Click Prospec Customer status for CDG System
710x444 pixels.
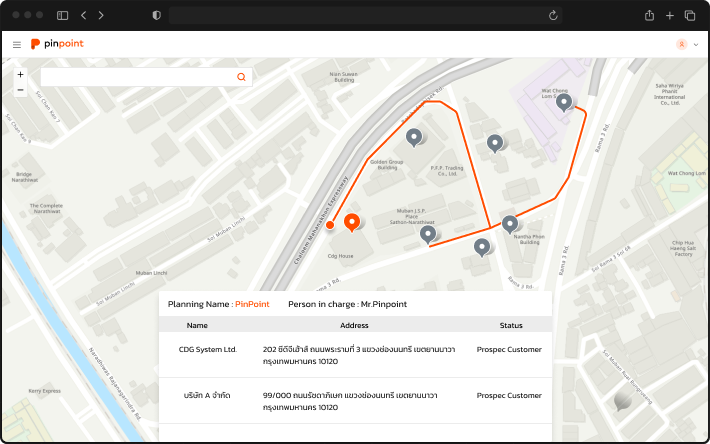[509, 349]
